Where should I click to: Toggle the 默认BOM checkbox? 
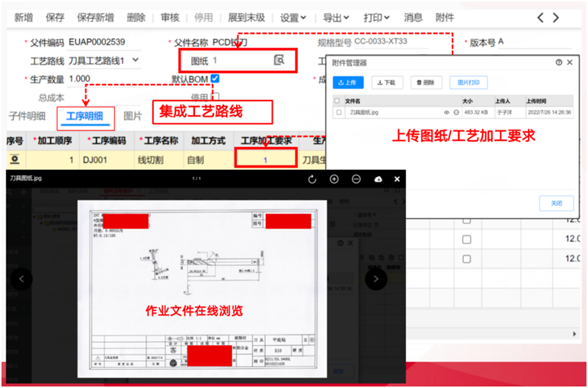[x=216, y=79]
